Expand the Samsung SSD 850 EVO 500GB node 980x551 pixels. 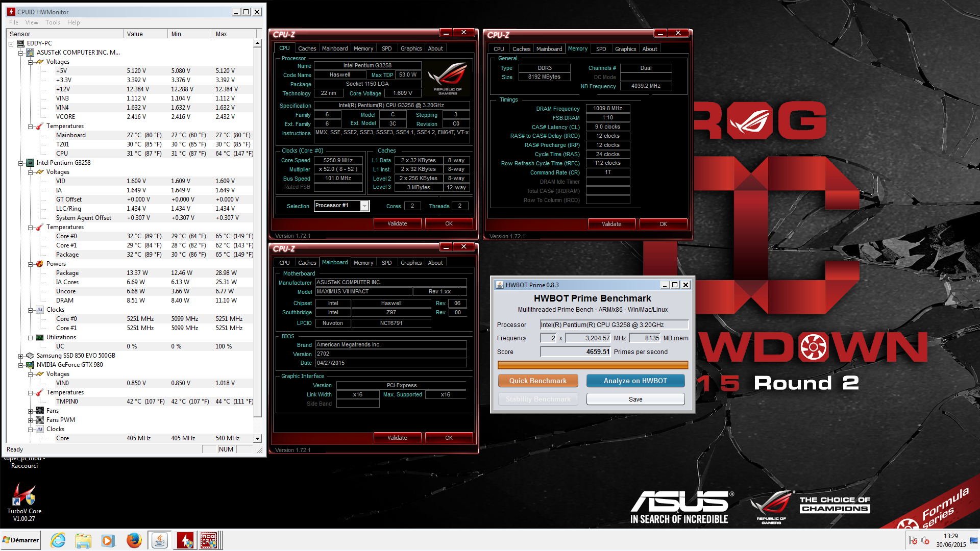(x=21, y=356)
